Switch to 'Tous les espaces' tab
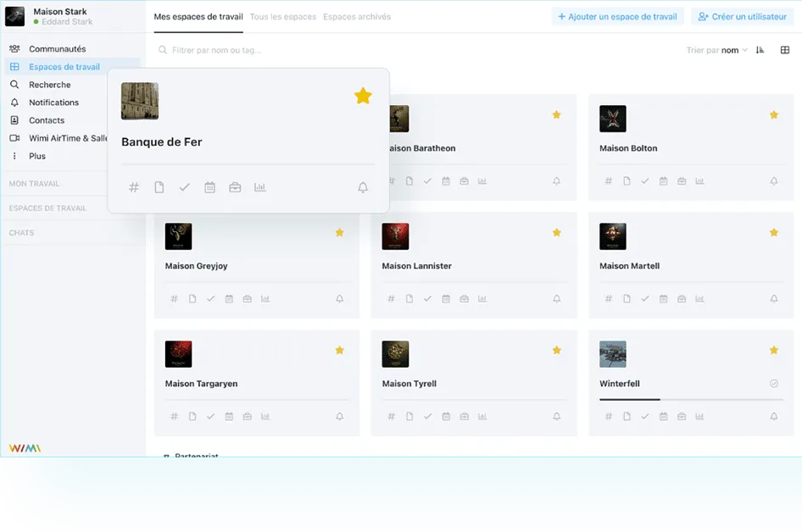The image size is (802, 532). point(283,17)
